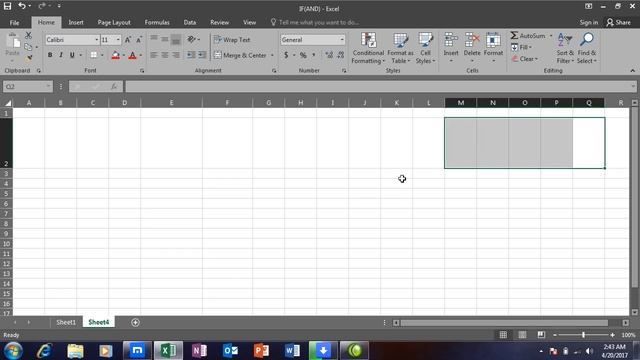
Task: Increase the cell indent
Action: (x=202, y=55)
